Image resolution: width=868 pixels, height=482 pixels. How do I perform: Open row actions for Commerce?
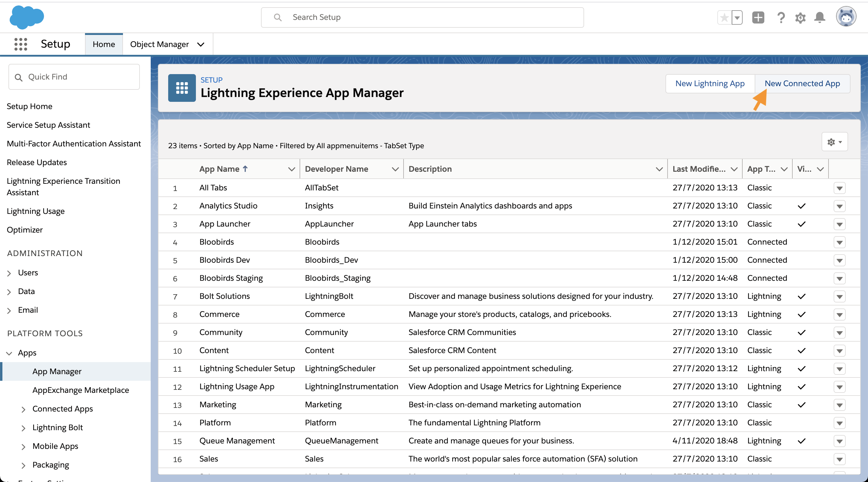point(839,315)
